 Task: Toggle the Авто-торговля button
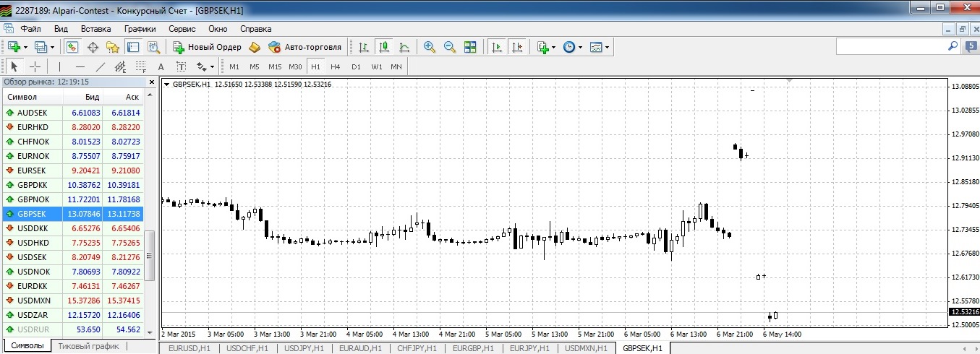[x=304, y=47]
